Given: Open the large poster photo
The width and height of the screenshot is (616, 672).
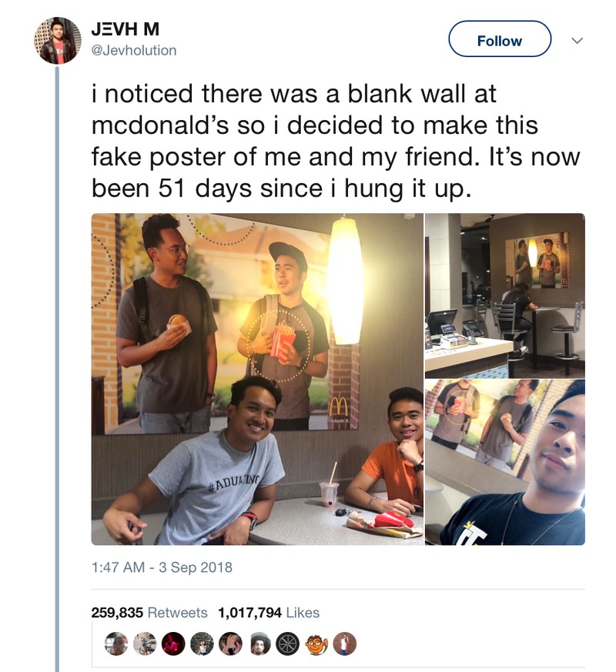Looking at the screenshot, I should pyautogui.click(x=257, y=379).
